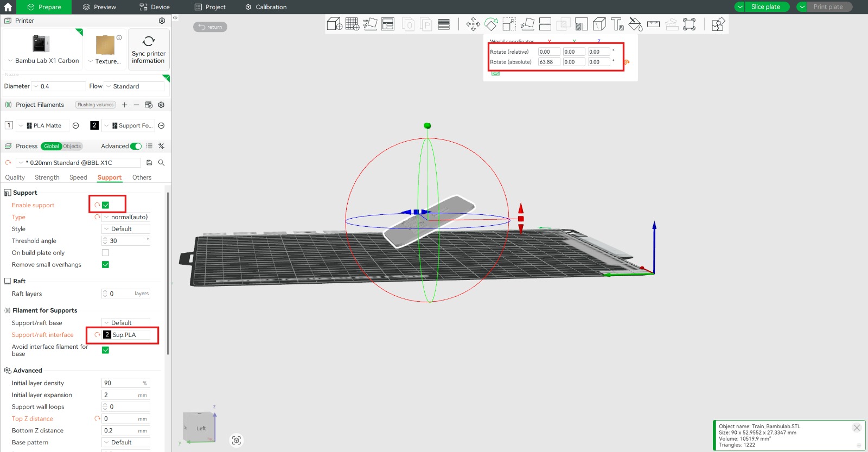This screenshot has width=868, height=452.
Task: Click the Slice plate button
Action: (765, 7)
